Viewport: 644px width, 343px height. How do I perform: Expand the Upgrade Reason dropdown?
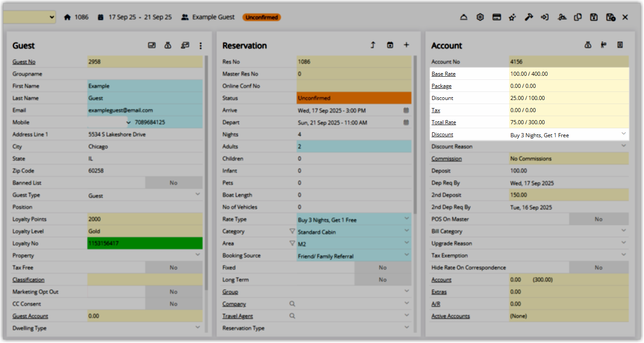623,243
